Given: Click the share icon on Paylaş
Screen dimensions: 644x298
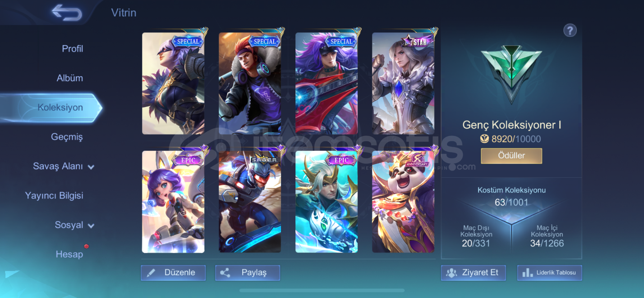Looking at the screenshot, I should (225, 273).
